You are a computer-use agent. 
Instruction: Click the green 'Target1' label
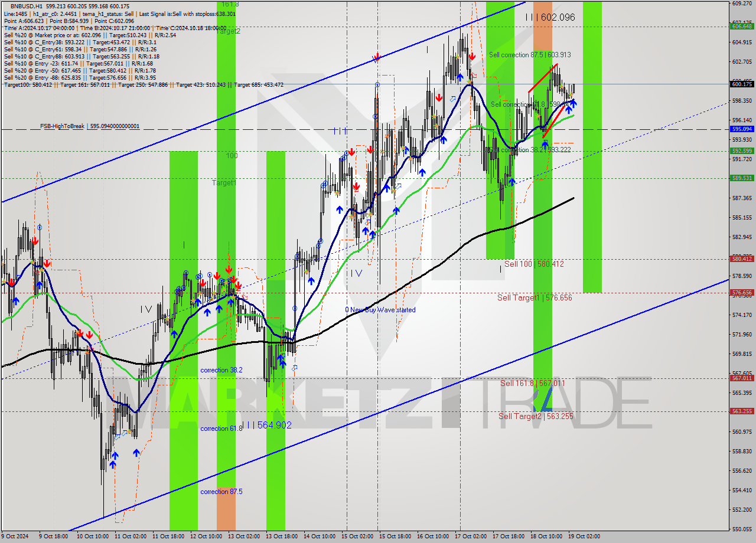tap(224, 184)
